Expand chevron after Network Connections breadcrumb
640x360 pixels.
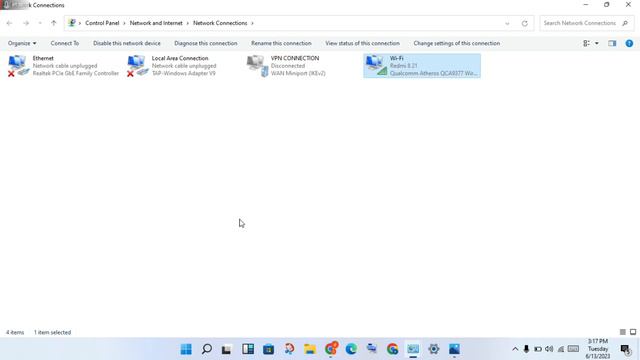252,23
